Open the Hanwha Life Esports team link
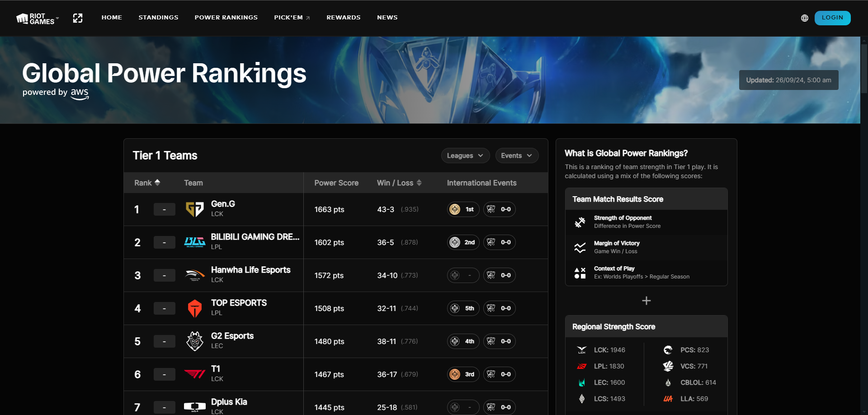Image resolution: width=868 pixels, height=415 pixels. point(250,270)
